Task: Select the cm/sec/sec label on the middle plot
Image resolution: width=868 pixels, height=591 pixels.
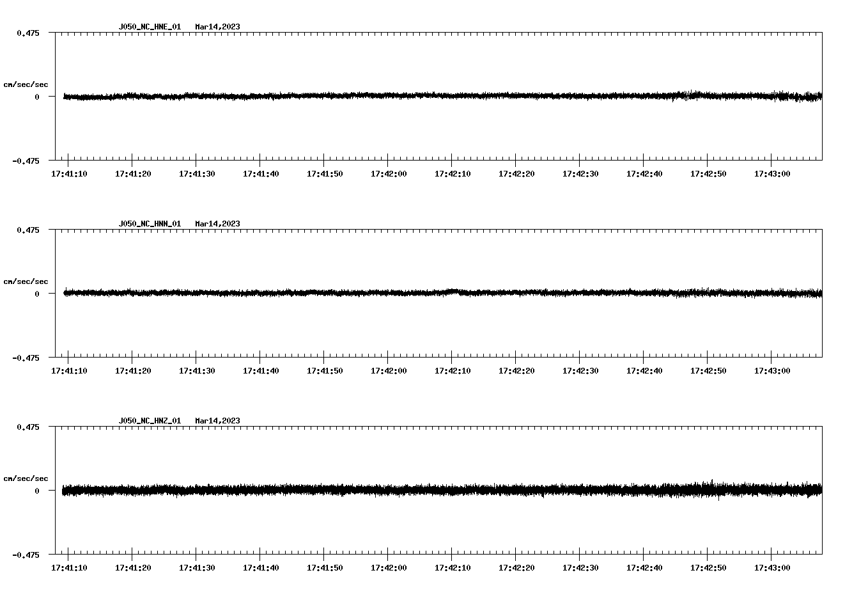Action: click(27, 281)
